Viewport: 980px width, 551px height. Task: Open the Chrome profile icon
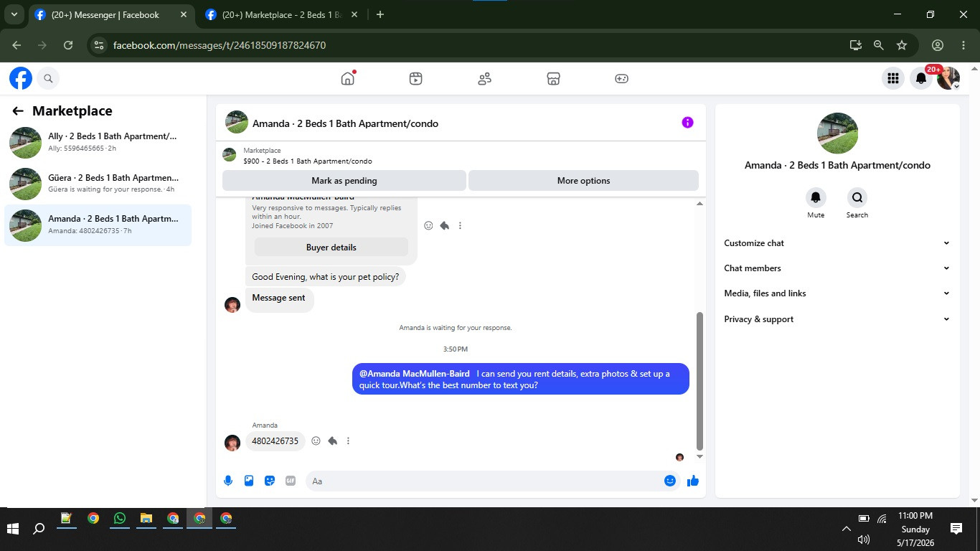pos(938,45)
